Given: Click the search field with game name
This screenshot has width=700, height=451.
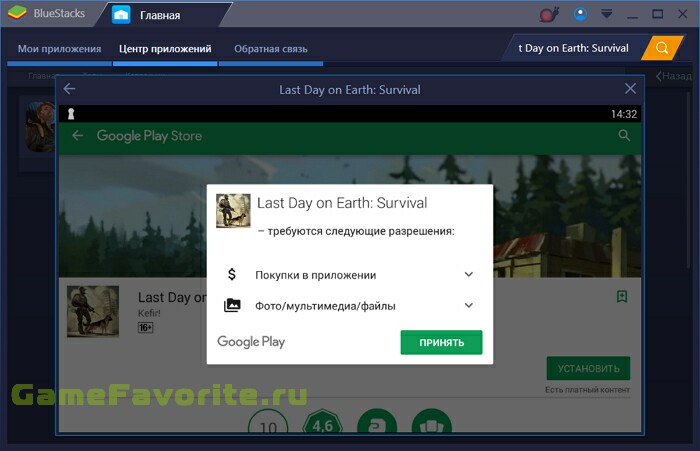Looking at the screenshot, I should tap(573, 48).
